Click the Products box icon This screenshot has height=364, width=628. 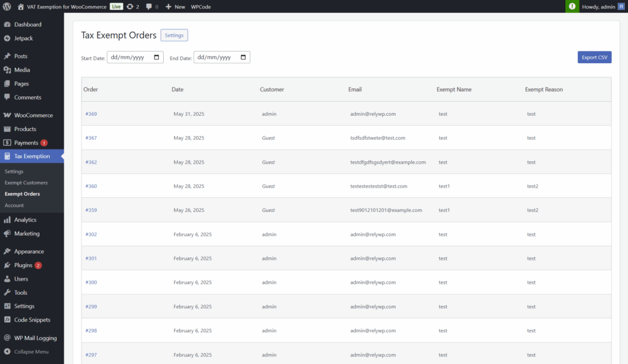tap(7, 129)
